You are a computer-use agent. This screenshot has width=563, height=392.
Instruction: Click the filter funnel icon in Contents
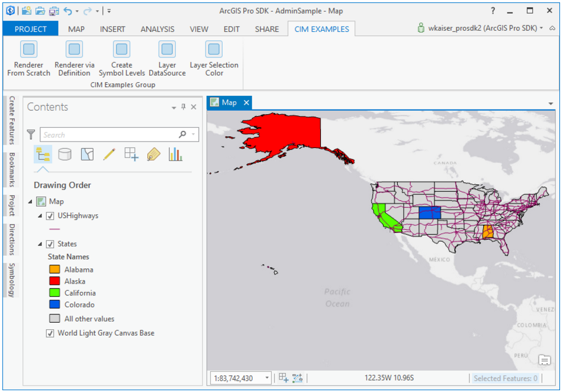coord(31,135)
